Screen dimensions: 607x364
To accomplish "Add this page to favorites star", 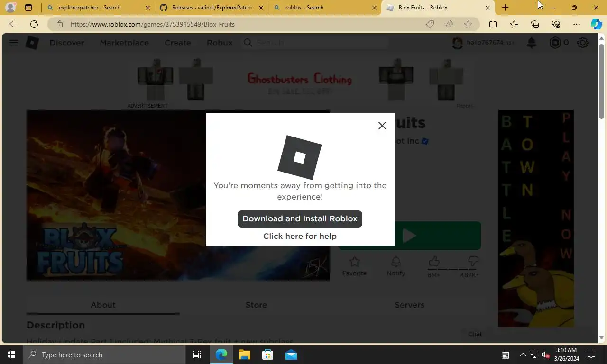I will click(x=468, y=24).
